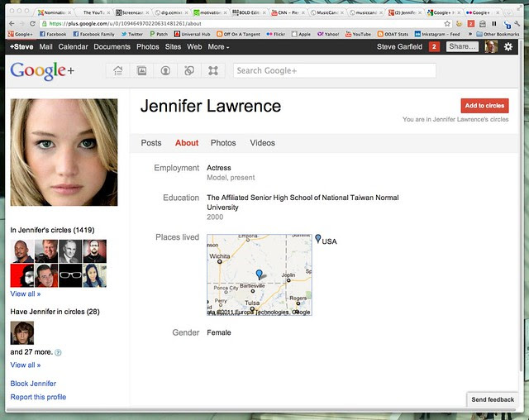
Task: Click the black glasses avatar in circles
Action: (70, 275)
